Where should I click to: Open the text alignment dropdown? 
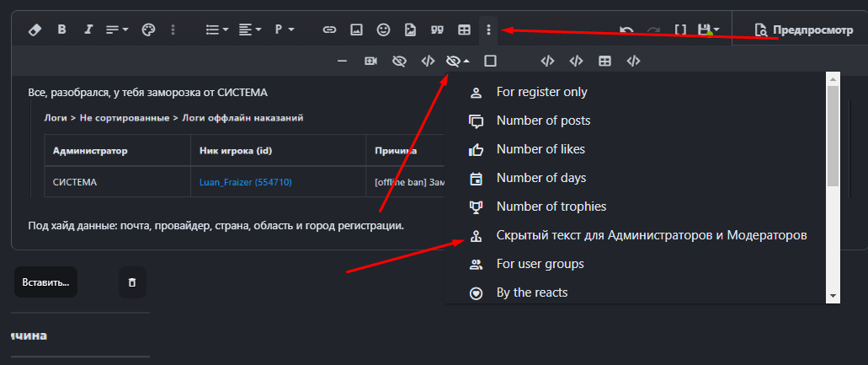(x=249, y=30)
